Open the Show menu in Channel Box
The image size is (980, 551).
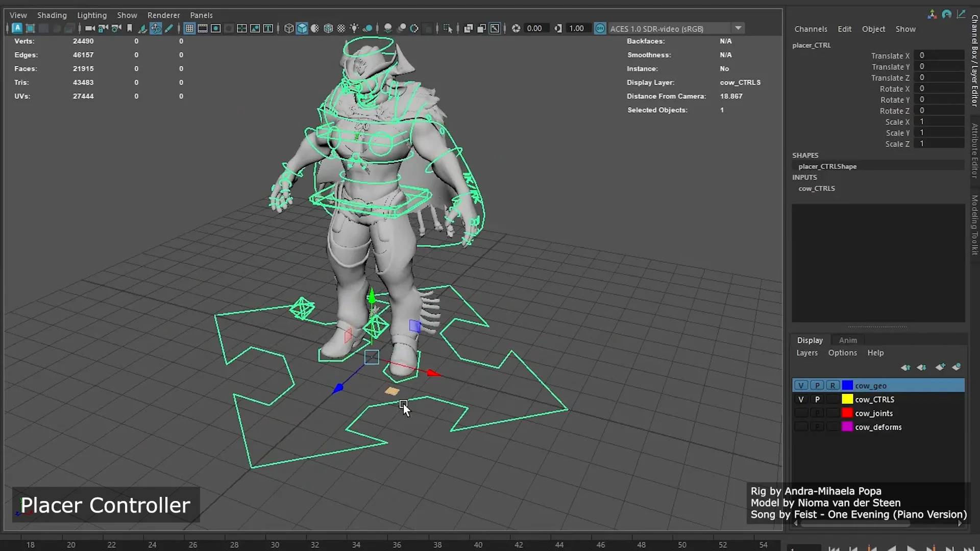coord(905,29)
